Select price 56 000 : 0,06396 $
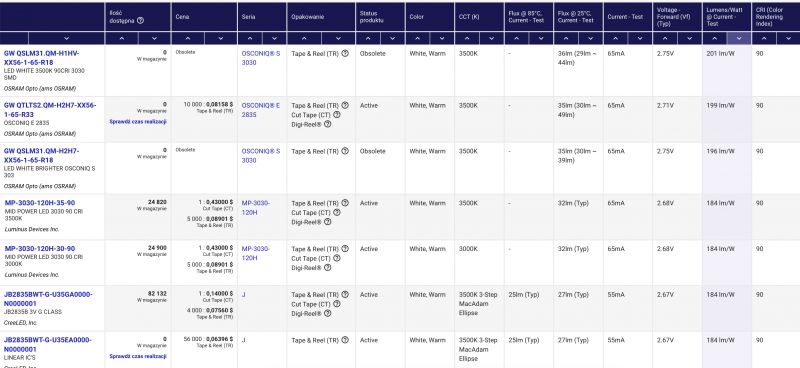 (x=208, y=339)
